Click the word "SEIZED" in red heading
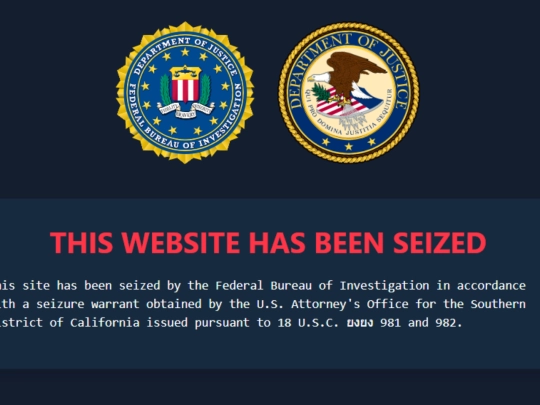 [x=439, y=243]
